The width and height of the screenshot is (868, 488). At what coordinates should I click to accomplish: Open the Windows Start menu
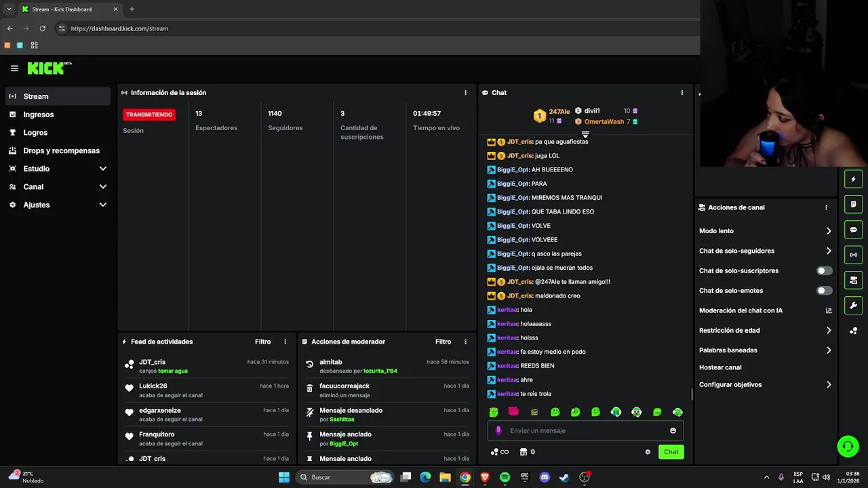[x=284, y=477]
